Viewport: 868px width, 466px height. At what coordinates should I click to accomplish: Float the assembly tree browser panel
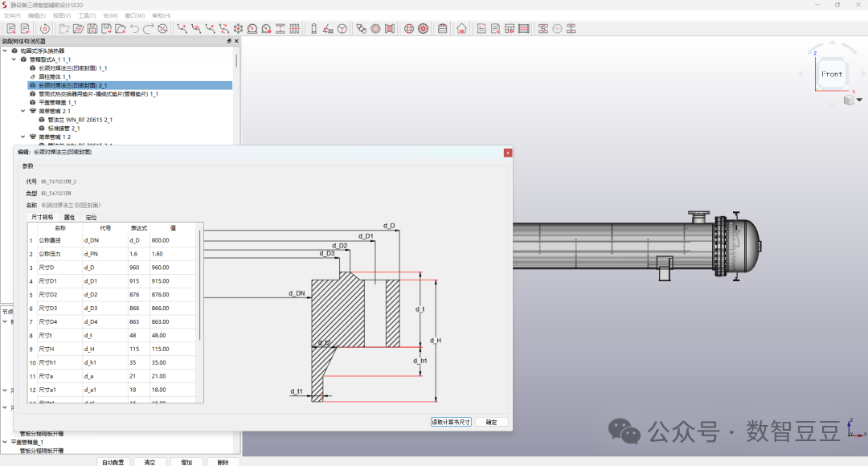(x=229, y=41)
